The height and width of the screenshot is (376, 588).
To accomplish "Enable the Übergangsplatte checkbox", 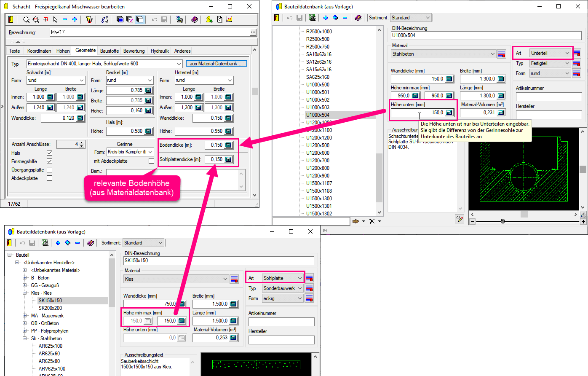I will [50, 170].
